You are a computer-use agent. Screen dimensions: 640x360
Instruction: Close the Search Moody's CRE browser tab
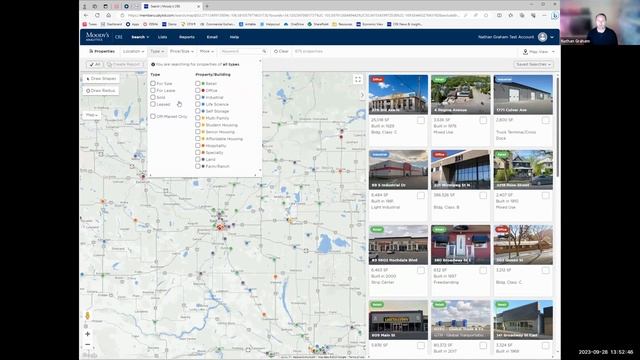coord(199,7)
